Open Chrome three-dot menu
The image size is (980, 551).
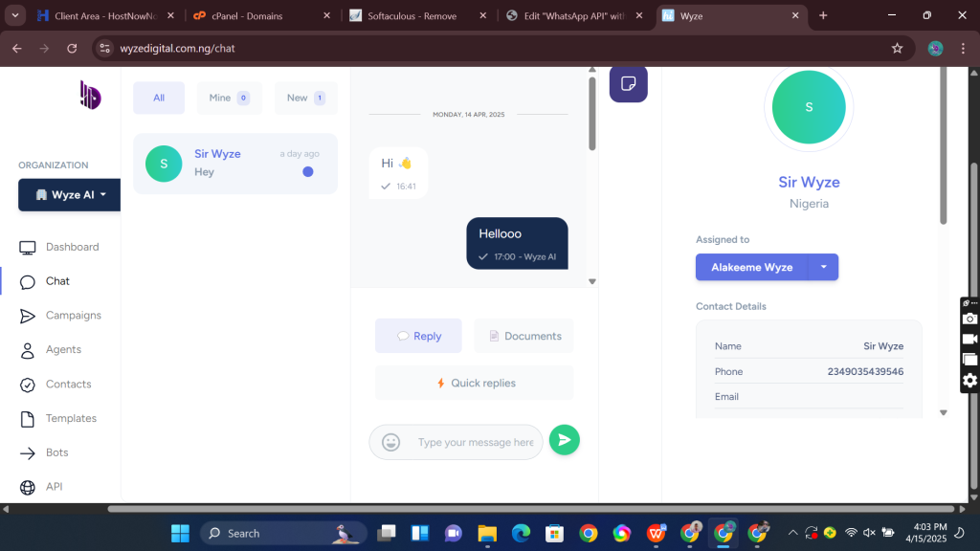[963, 48]
